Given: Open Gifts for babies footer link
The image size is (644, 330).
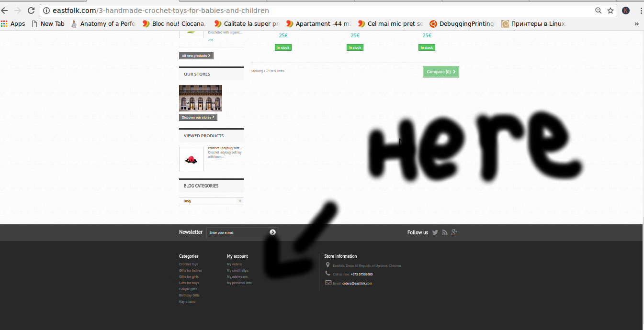Looking at the screenshot, I should [x=191, y=271].
